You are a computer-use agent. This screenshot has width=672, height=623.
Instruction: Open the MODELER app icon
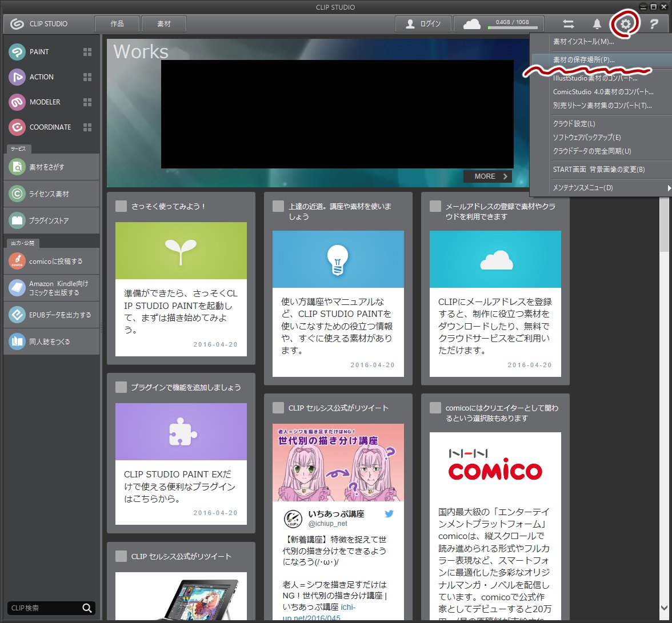[17, 102]
